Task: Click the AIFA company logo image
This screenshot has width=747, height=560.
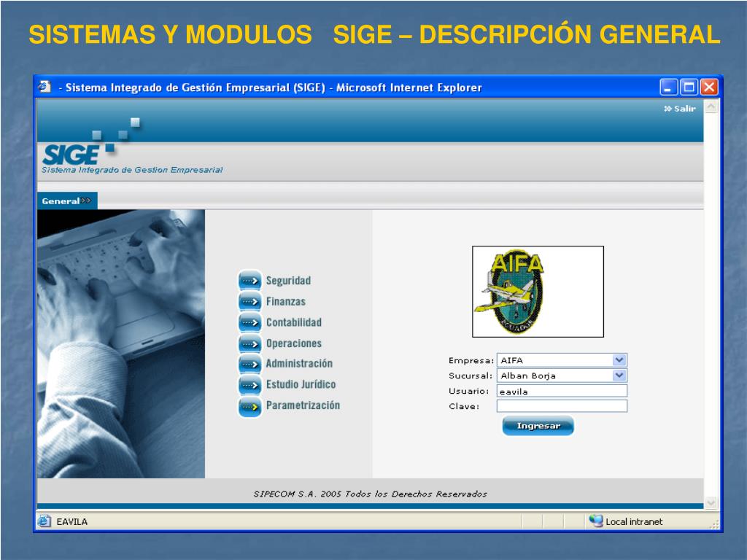Action: 538,292
